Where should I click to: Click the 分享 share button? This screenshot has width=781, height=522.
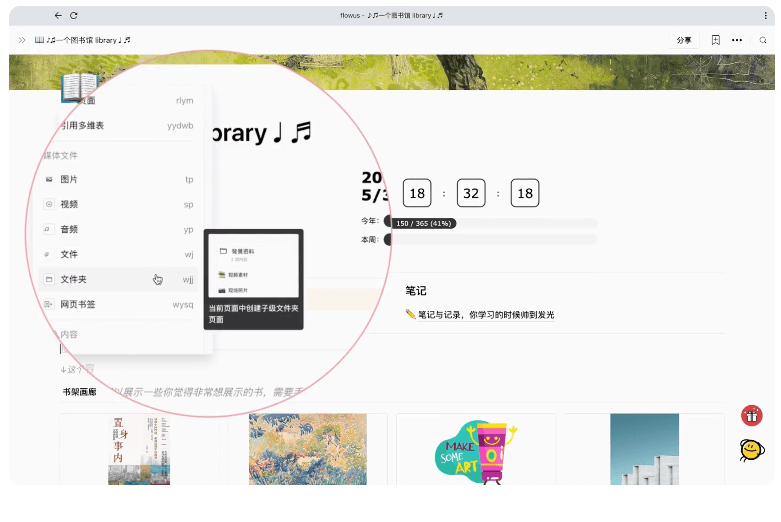[684, 40]
